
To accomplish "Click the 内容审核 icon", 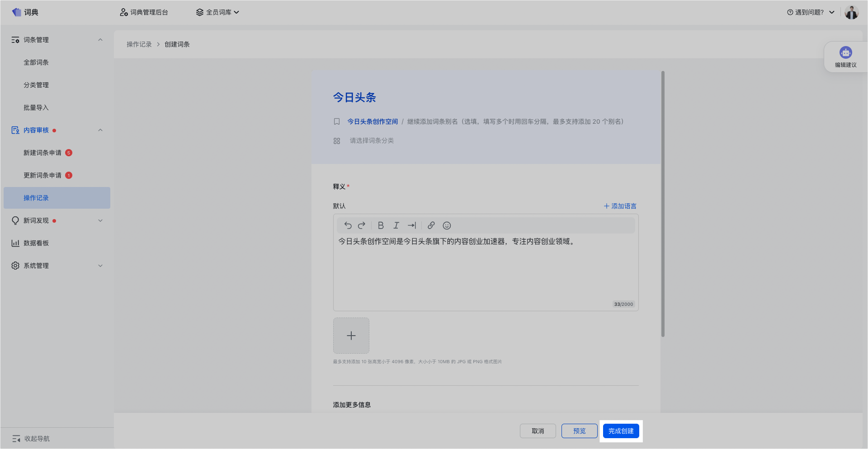I will [x=15, y=130].
